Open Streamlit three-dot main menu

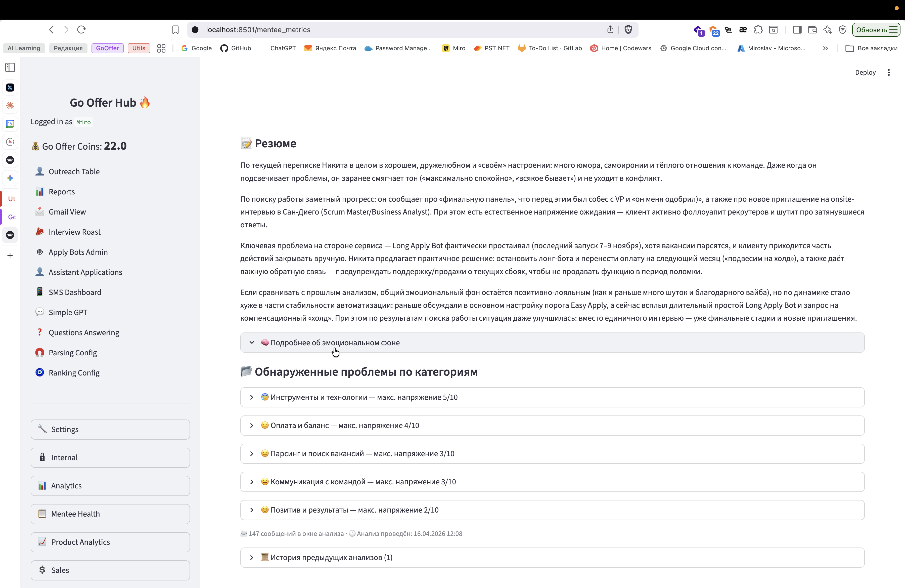889,72
